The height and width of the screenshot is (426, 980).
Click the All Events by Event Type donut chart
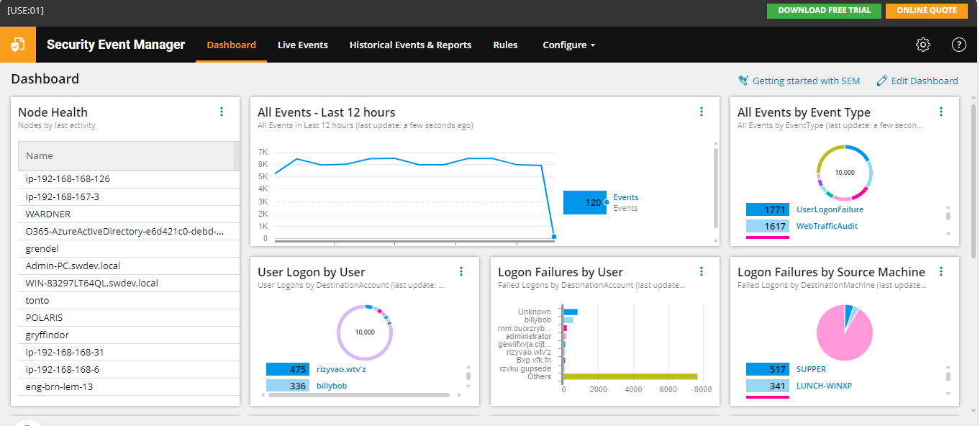click(845, 173)
